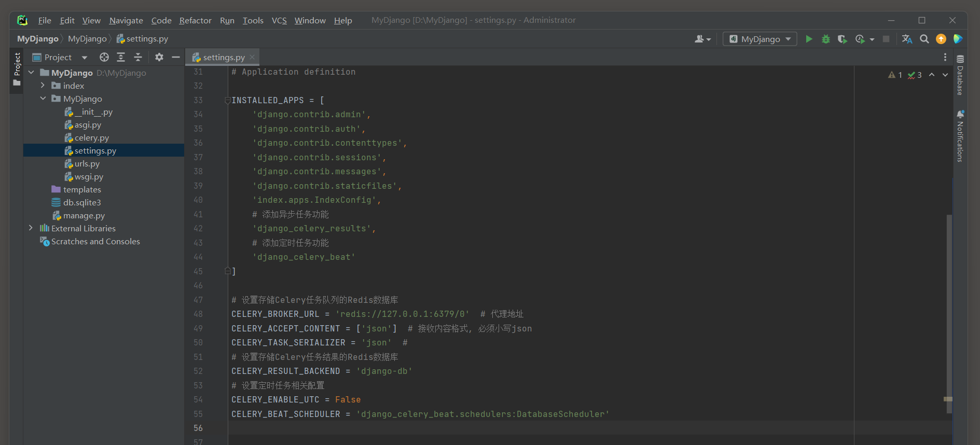The width and height of the screenshot is (980, 445).
Task: Fold the INSTALLED_APPS list at line 33
Action: pos(227,100)
